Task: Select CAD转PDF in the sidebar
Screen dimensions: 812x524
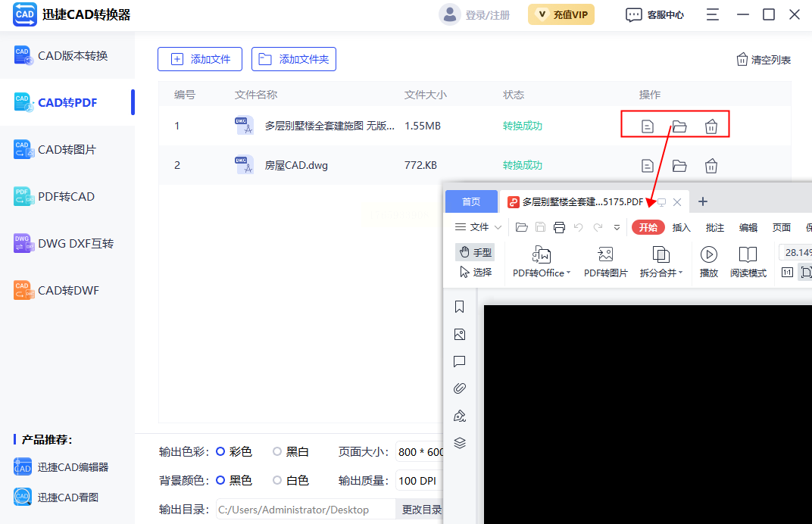Action: coord(67,102)
